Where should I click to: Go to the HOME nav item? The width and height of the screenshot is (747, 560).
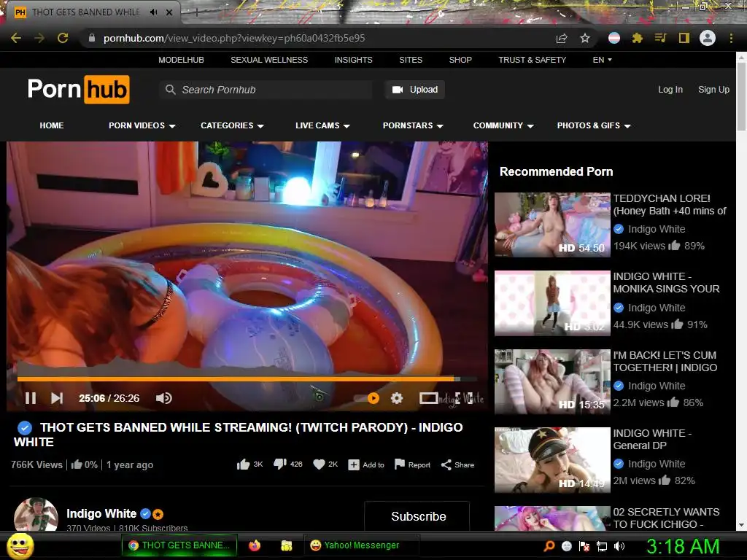tap(52, 125)
